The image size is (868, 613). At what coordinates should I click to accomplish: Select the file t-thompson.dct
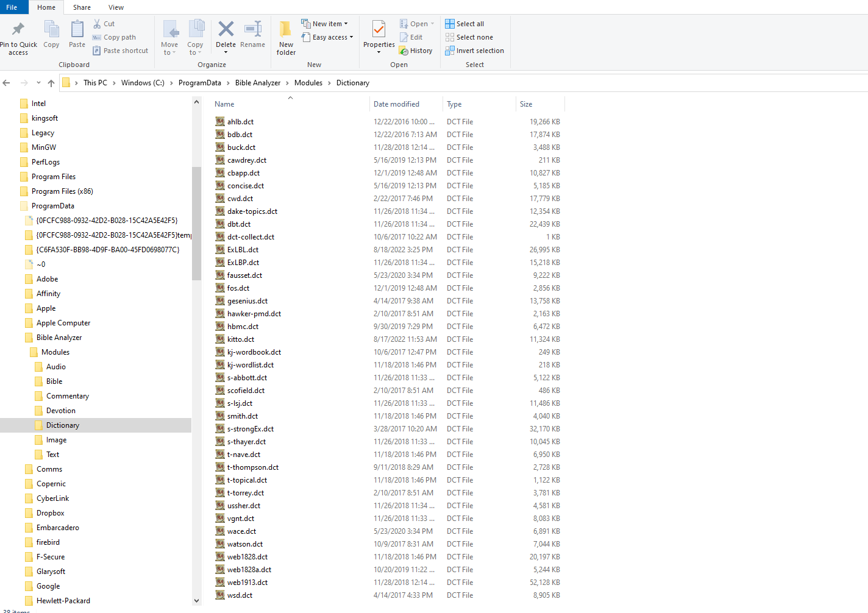pos(253,467)
